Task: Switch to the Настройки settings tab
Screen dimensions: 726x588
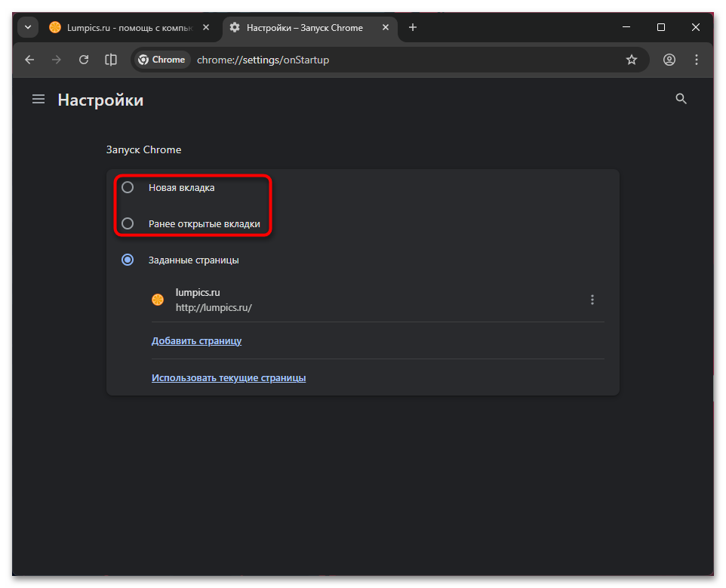Action: pyautogui.click(x=306, y=28)
